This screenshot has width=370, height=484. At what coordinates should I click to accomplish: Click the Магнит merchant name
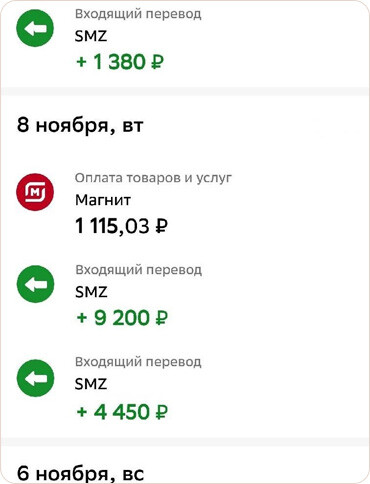coord(103,200)
